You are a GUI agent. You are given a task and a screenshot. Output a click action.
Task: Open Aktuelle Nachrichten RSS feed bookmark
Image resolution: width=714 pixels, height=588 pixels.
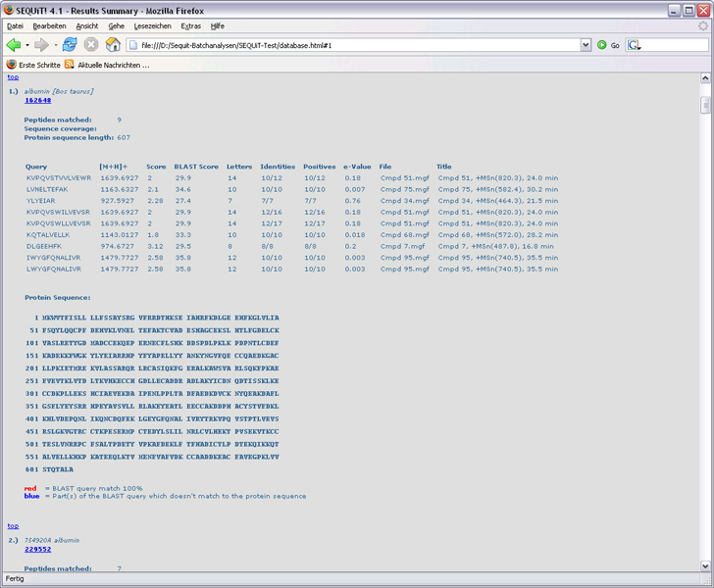[107, 65]
